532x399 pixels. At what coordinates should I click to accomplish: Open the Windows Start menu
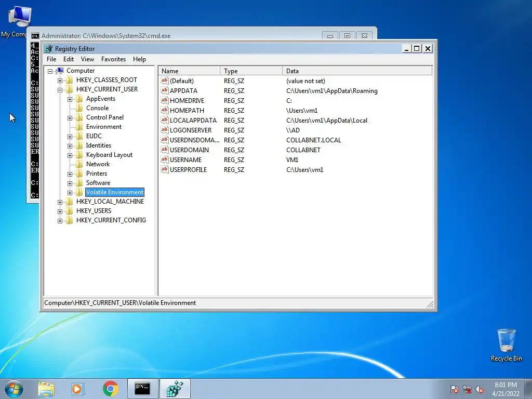point(14,389)
